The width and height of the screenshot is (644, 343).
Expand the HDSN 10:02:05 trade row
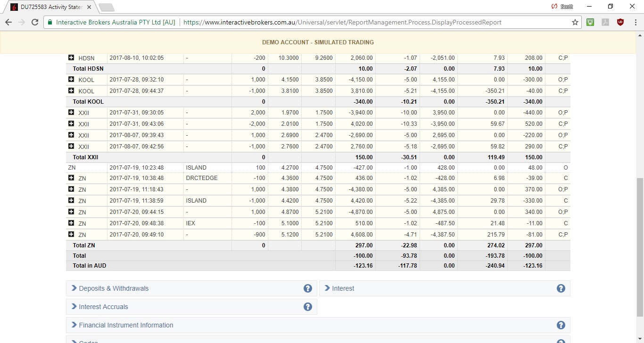pos(71,57)
